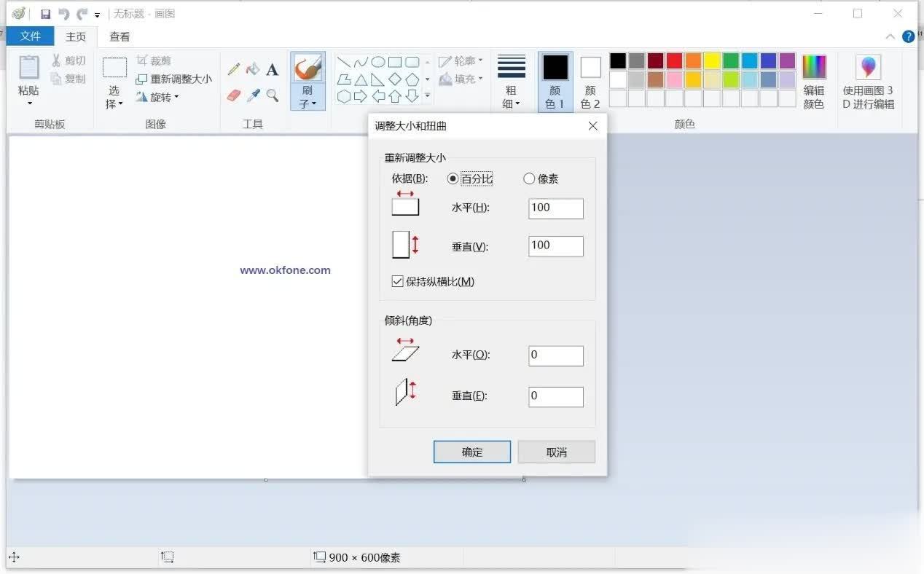The width and height of the screenshot is (924, 574).
Task: Expand the 刷子 brushes dropdown
Action: (x=308, y=103)
